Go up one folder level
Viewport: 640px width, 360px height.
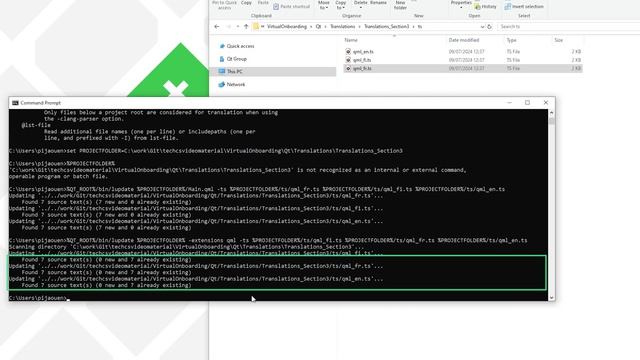(x=246, y=27)
